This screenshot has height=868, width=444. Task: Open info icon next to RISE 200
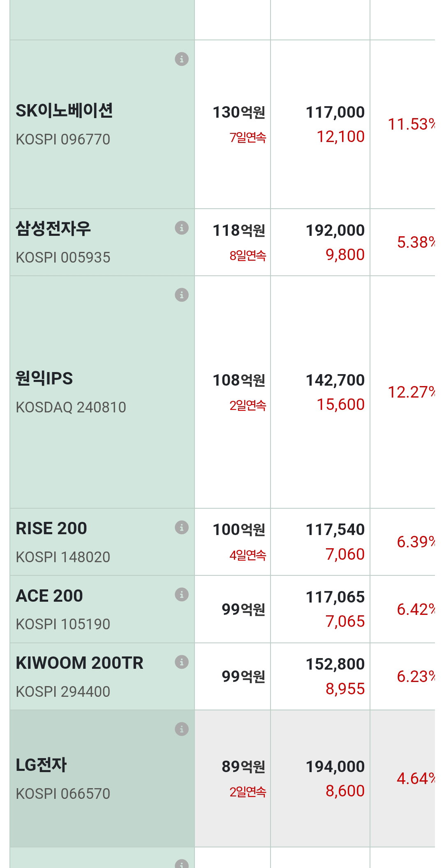point(182,527)
